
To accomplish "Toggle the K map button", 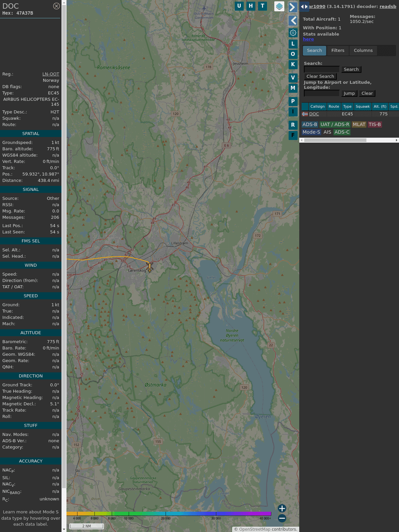I will pos(293,65).
